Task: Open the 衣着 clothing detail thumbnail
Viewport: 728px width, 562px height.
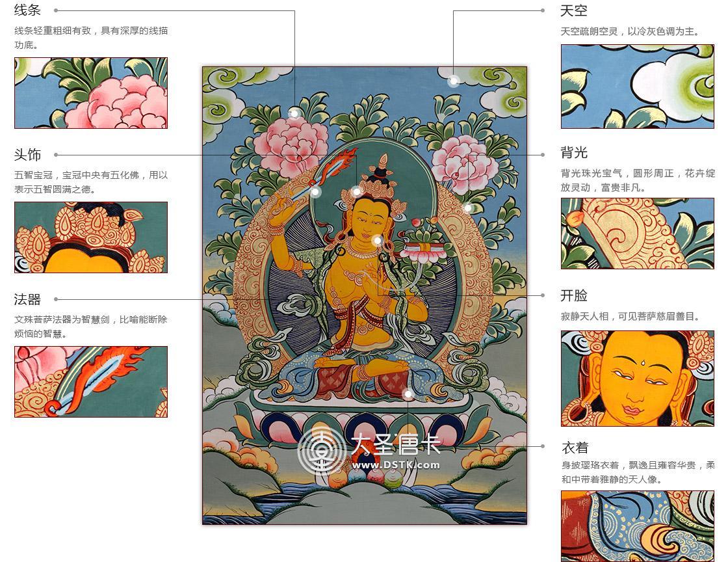Action: pyautogui.click(x=638, y=526)
